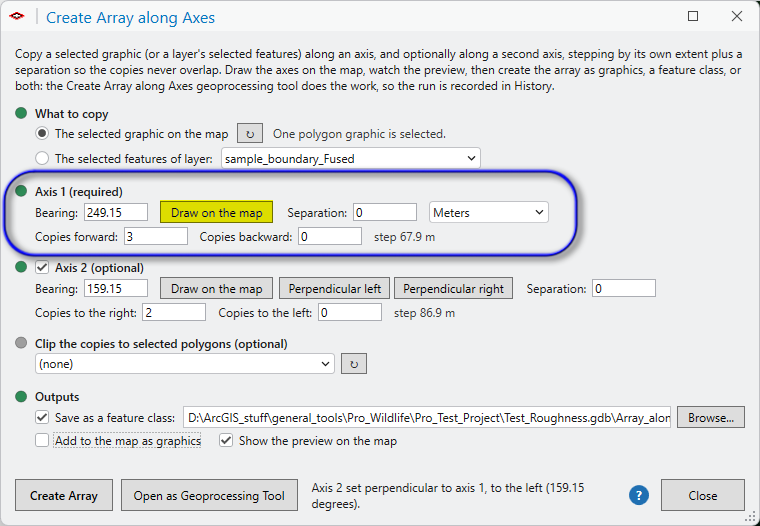Maximize the Create Array along Axes window
Image resolution: width=760 pixels, height=526 pixels.
coord(693,16)
